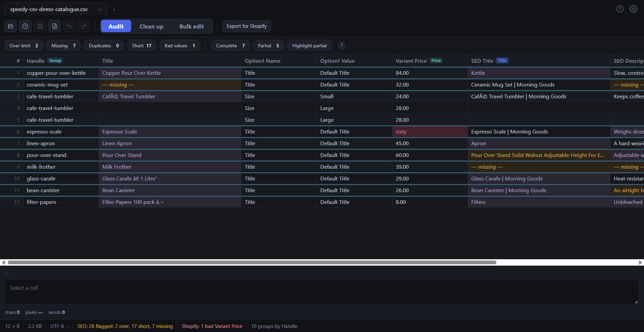Toggle the Duplicates filter
The height and width of the screenshot is (332, 644).
pyautogui.click(x=104, y=46)
